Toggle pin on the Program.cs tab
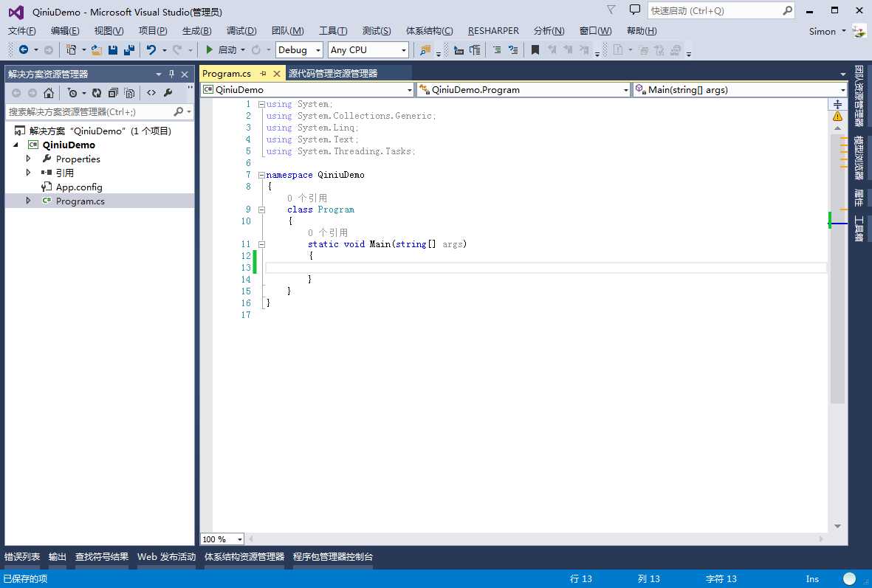 pos(263,73)
